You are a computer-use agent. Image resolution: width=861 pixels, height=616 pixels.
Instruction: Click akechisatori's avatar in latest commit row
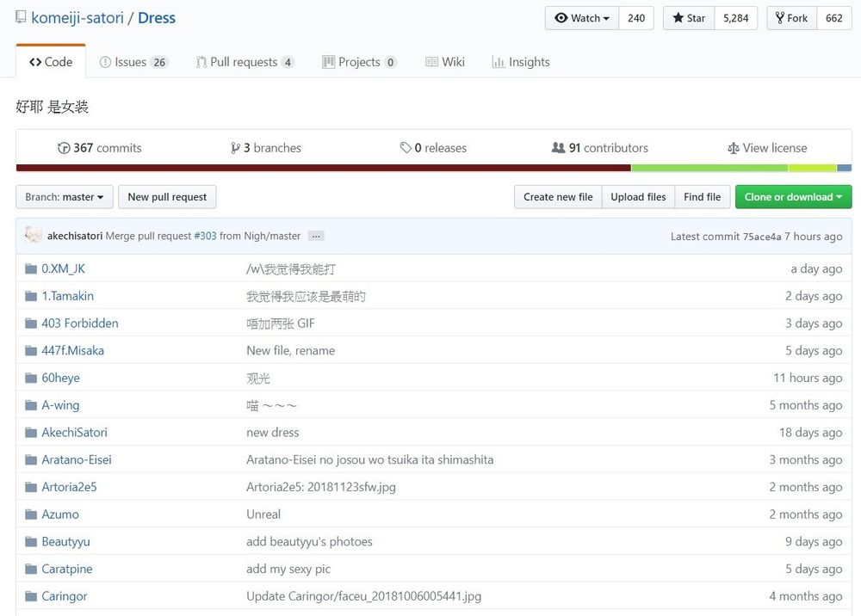coord(34,236)
